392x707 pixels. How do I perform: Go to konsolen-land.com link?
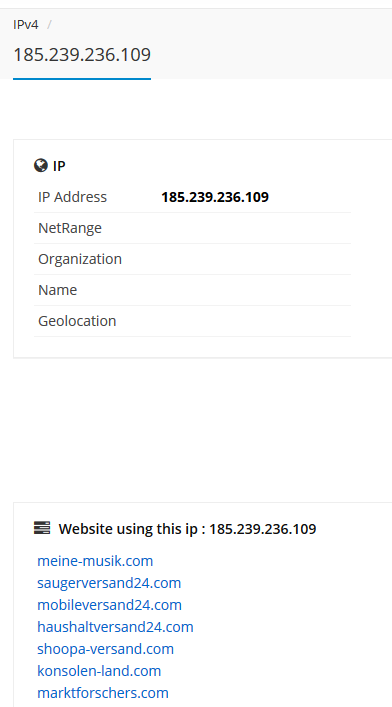(x=99, y=671)
